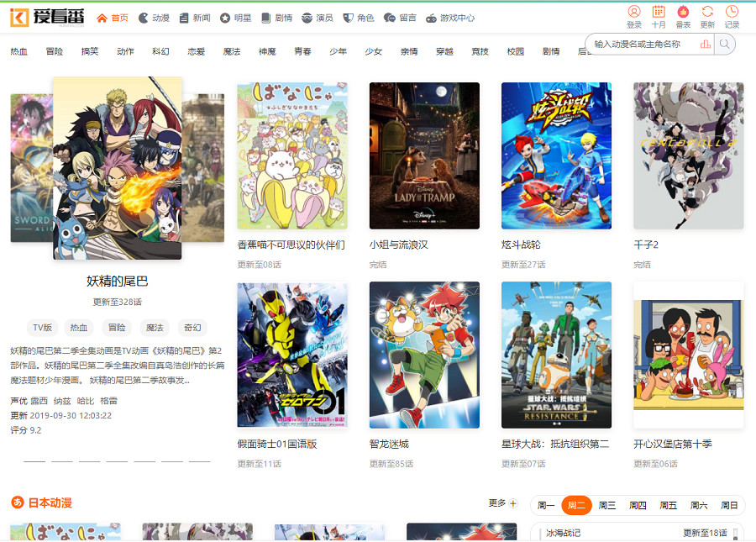Click the 热血 tag under 妖精的尾巴
Screen dimensions: 756x542
coord(79,328)
